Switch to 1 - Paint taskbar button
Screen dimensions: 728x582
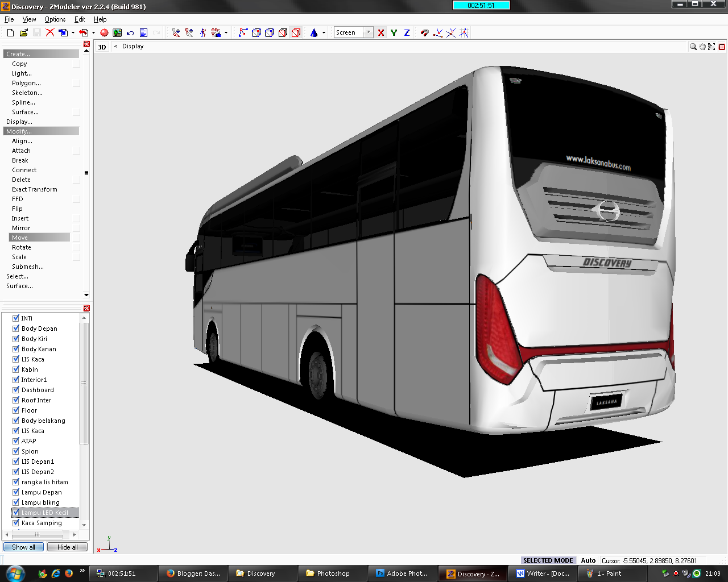[x=613, y=573]
